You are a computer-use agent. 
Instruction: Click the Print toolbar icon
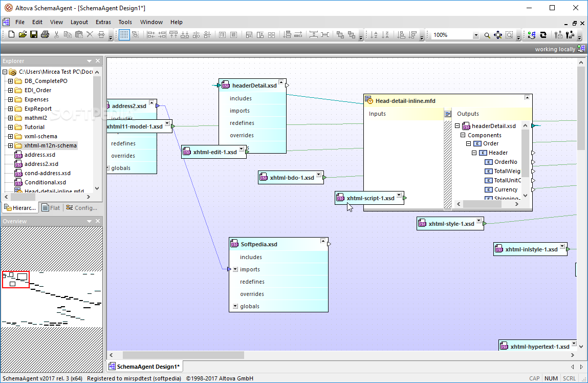45,35
